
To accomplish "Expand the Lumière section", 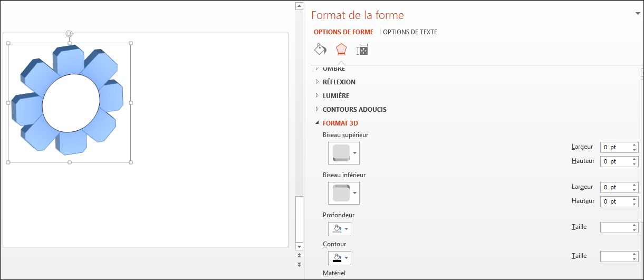I will click(335, 95).
